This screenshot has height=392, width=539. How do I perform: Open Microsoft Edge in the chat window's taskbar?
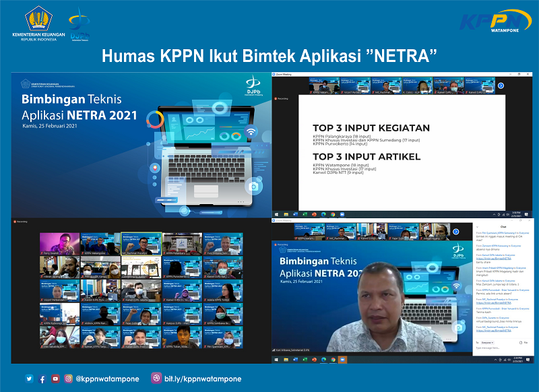pyautogui.click(x=323, y=360)
